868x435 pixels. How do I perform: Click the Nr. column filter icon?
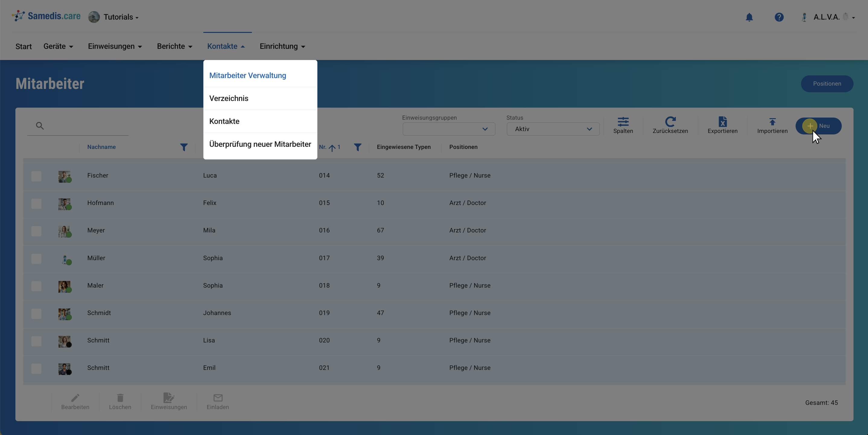pyautogui.click(x=357, y=147)
